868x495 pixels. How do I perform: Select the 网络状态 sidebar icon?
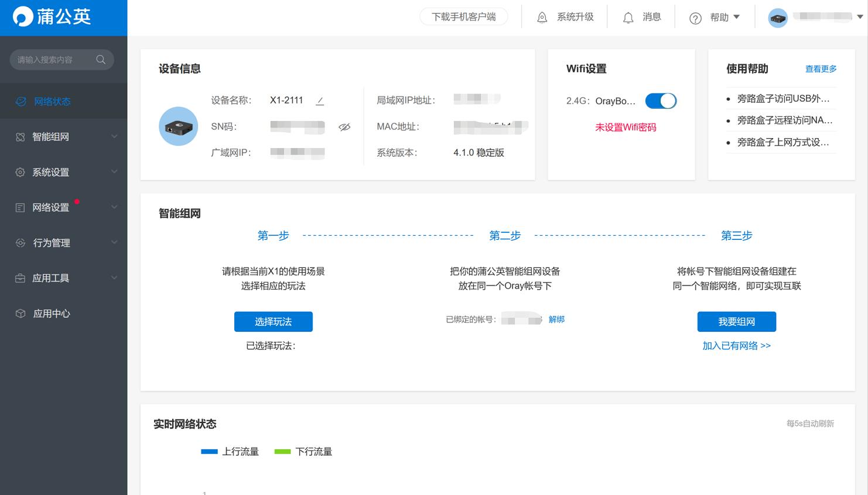click(20, 101)
